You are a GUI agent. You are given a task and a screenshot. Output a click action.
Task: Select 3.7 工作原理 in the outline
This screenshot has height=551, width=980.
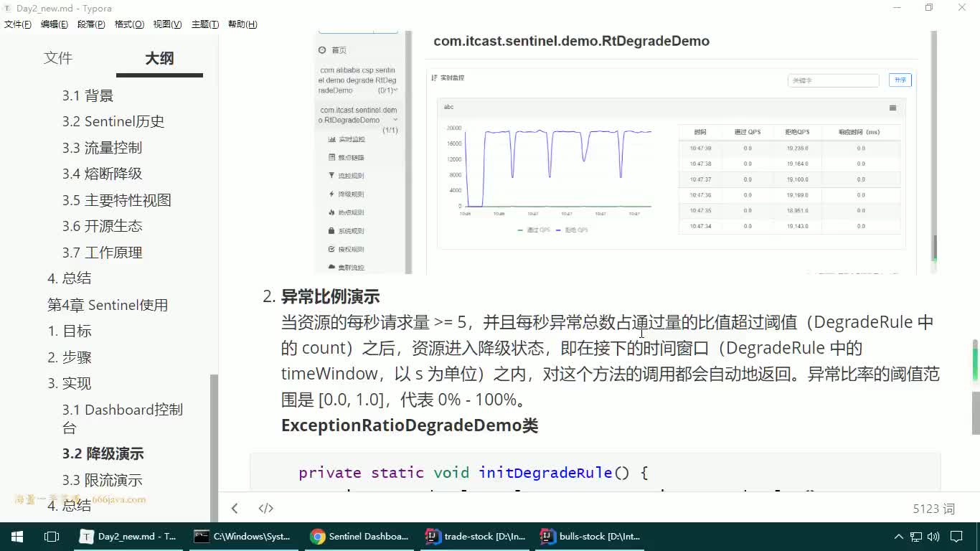[x=102, y=253]
